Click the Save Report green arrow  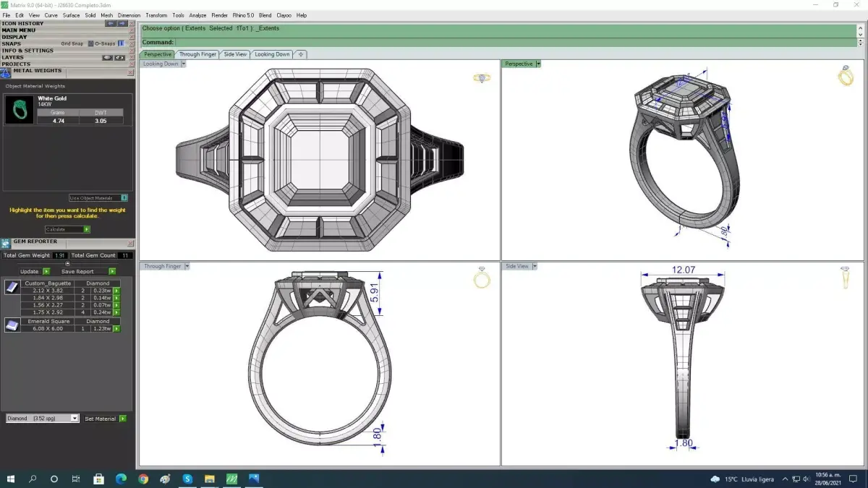coord(111,272)
